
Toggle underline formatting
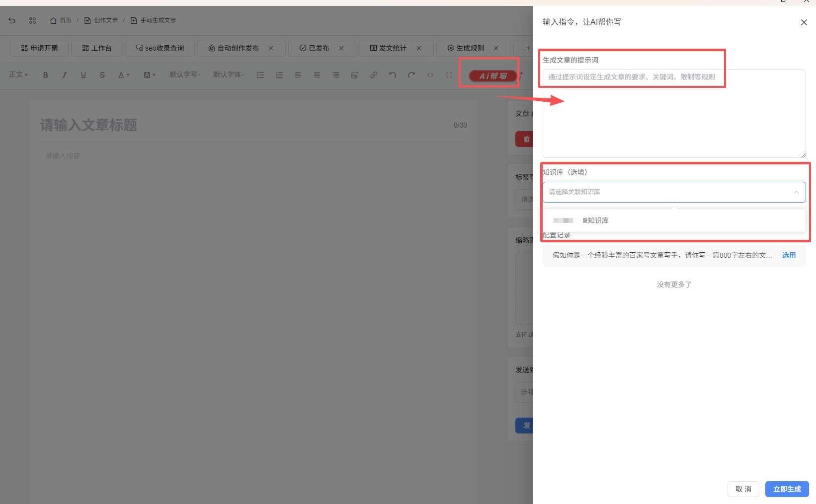83,75
